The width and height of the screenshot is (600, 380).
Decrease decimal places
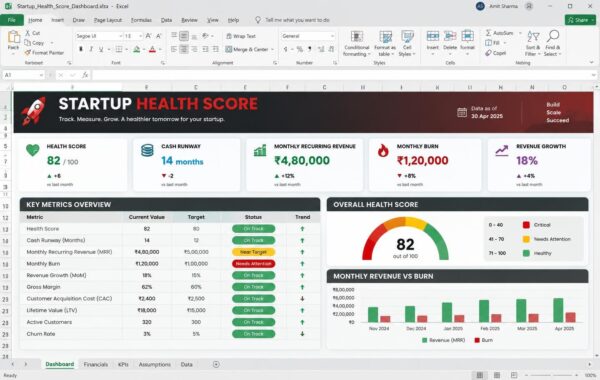click(331, 49)
